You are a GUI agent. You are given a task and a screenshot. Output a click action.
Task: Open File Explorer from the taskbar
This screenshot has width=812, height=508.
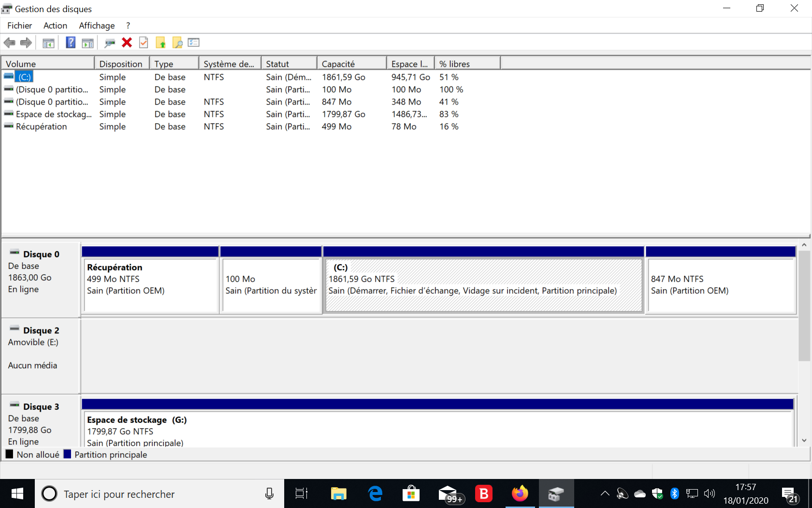338,493
